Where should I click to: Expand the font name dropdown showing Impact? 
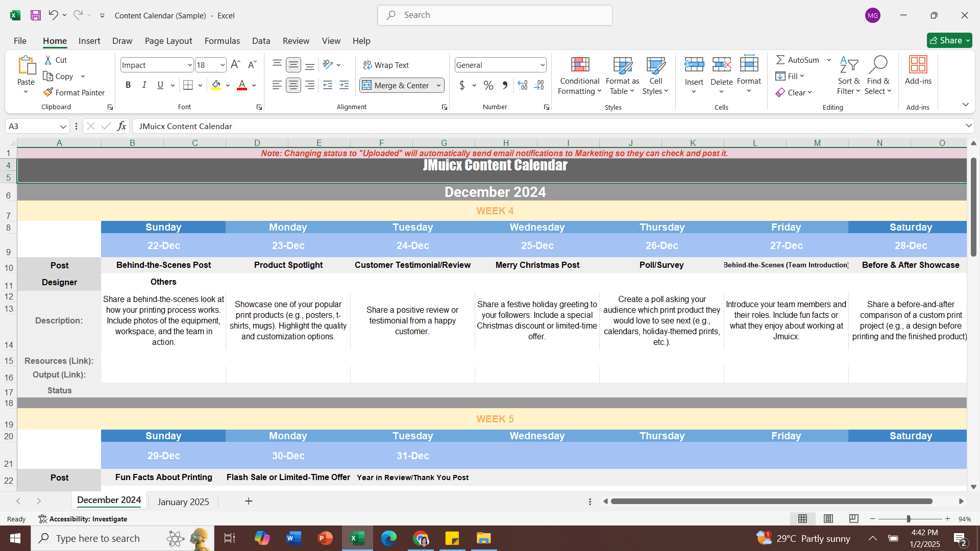click(x=189, y=65)
